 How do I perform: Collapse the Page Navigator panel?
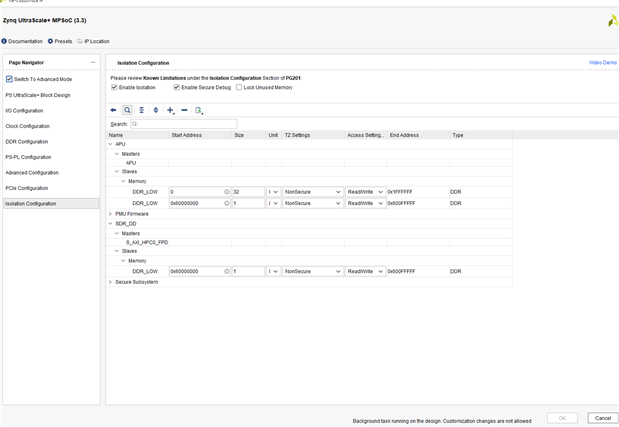click(93, 62)
